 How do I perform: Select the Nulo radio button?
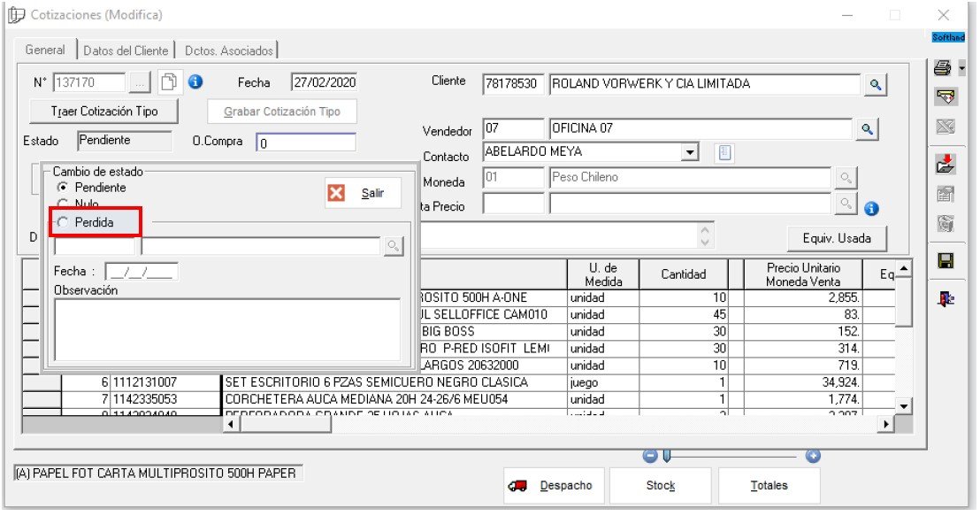click(x=63, y=204)
